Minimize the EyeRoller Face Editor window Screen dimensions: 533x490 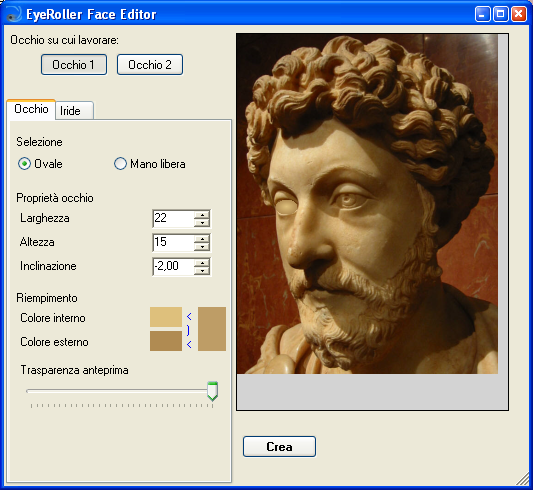[x=482, y=14]
